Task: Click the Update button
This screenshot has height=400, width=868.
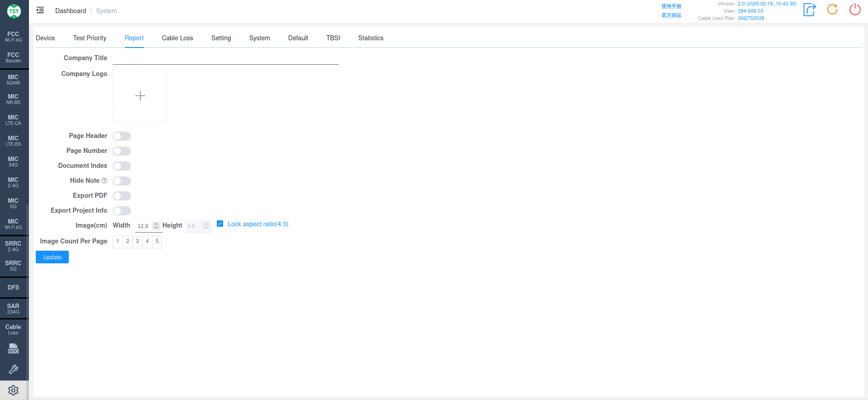Action: 52,257
